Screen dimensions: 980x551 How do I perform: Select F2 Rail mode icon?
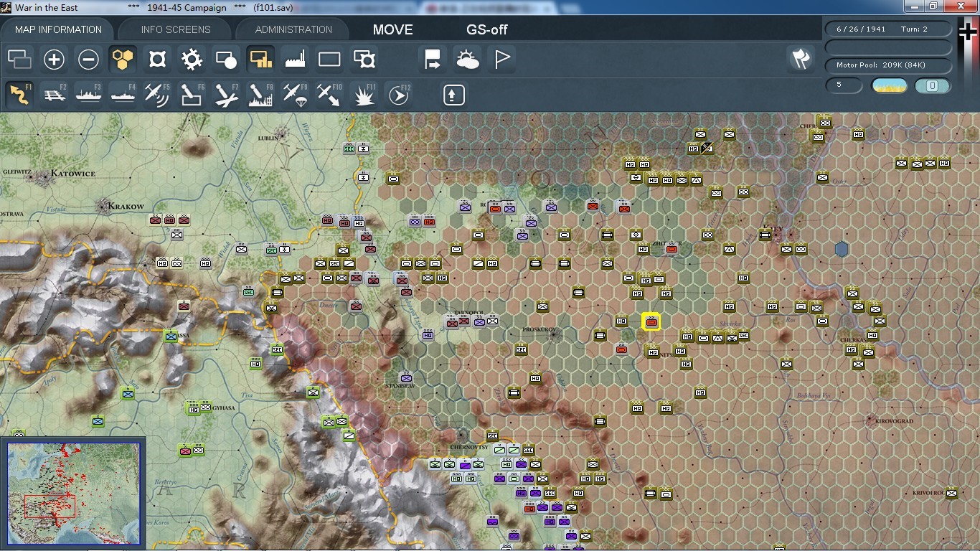[x=54, y=95]
